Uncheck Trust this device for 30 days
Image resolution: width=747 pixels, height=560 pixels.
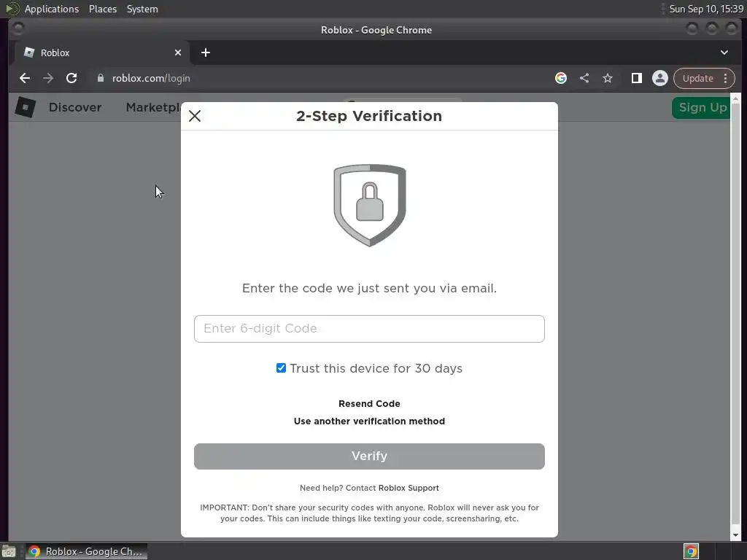pyautogui.click(x=281, y=368)
